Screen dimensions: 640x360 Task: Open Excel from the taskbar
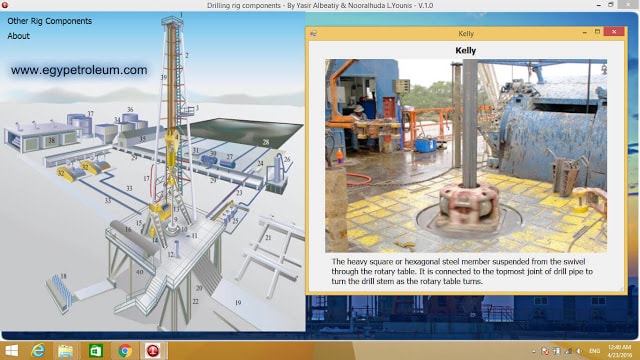(x=96, y=351)
